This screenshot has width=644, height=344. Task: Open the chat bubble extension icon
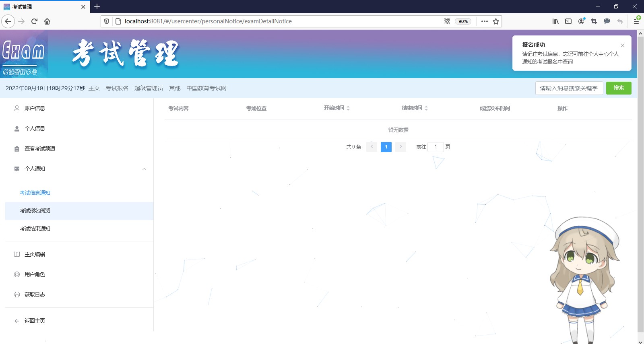(607, 21)
